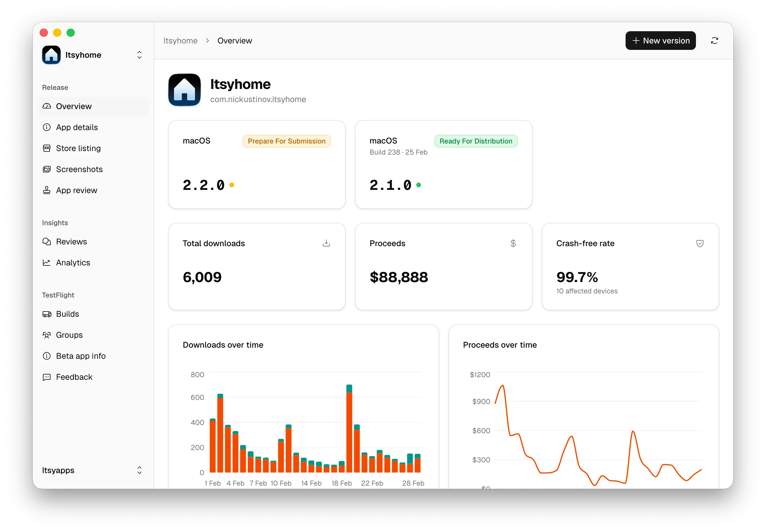The height and width of the screenshot is (532, 766).
Task: Select the Reviews icon under Insights
Action: pos(47,241)
